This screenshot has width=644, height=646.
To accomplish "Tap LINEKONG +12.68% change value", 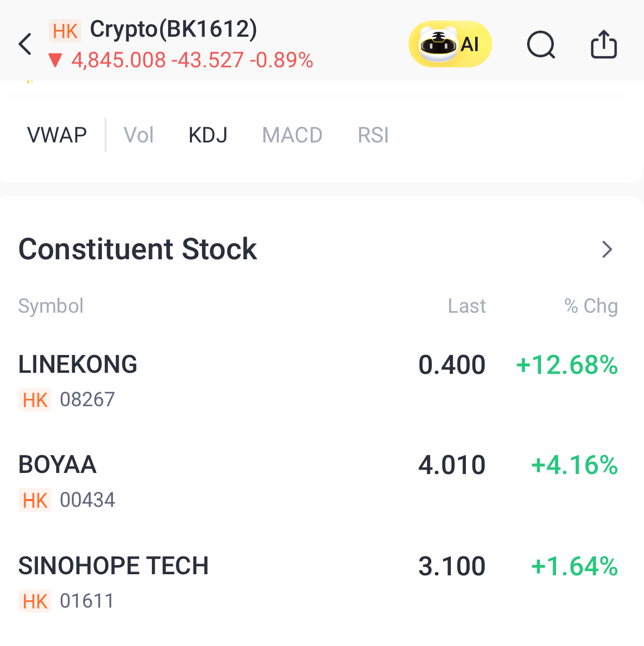I will [x=567, y=366].
